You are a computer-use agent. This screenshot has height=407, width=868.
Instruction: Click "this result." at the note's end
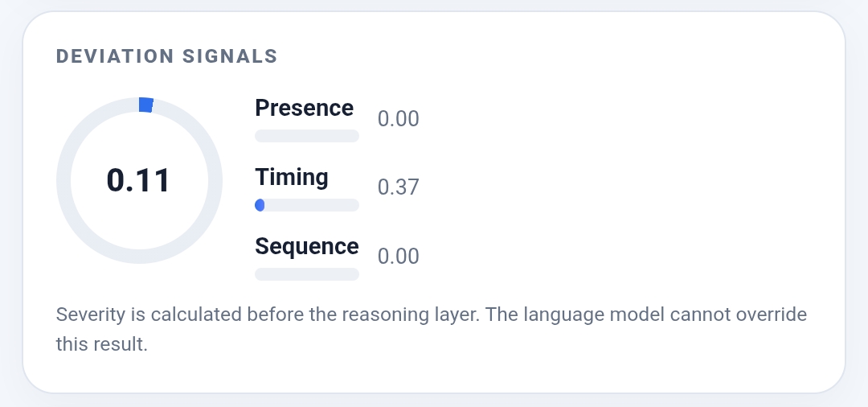102,344
